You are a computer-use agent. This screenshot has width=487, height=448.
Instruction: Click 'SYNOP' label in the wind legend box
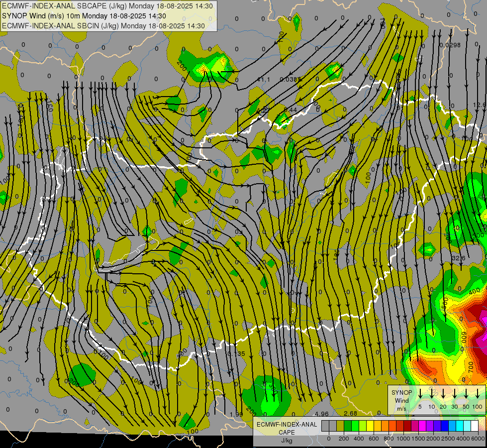click(x=401, y=393)
